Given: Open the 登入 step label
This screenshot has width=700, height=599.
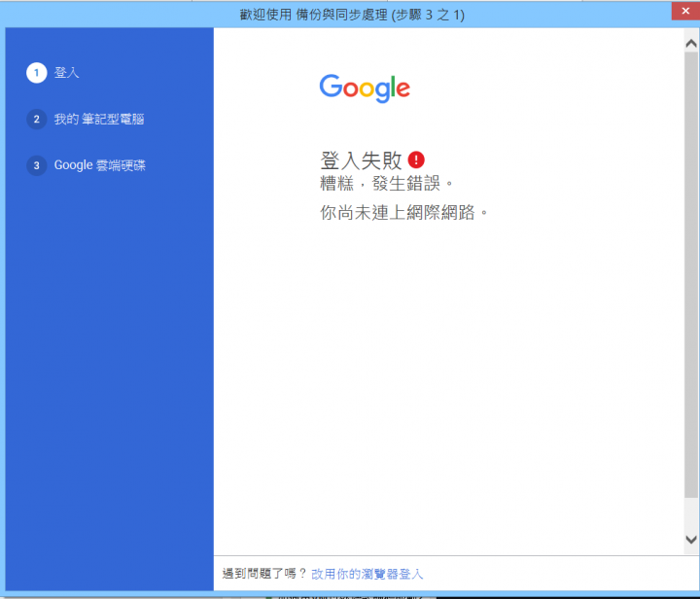Looking at the screenshot, I should tap(66, 73).
